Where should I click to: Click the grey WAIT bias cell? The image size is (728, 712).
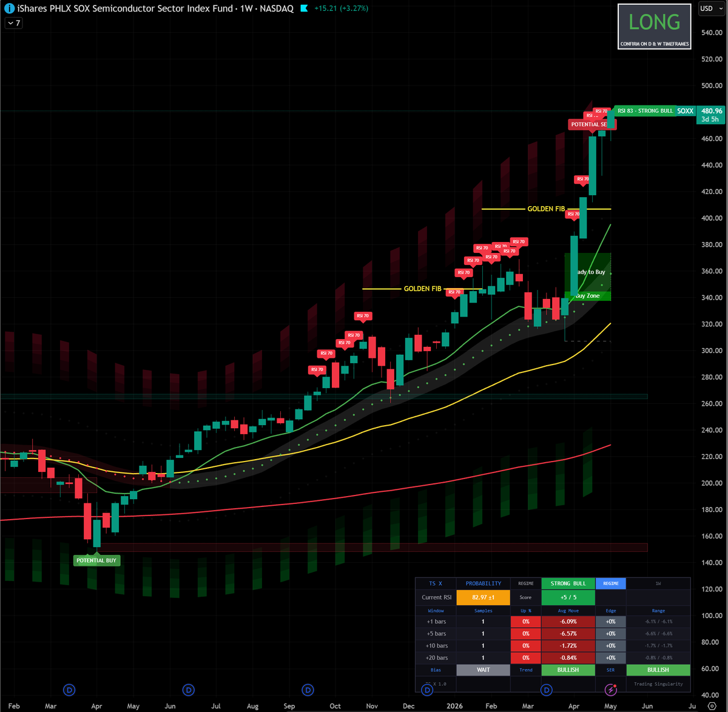coord(484,670)
